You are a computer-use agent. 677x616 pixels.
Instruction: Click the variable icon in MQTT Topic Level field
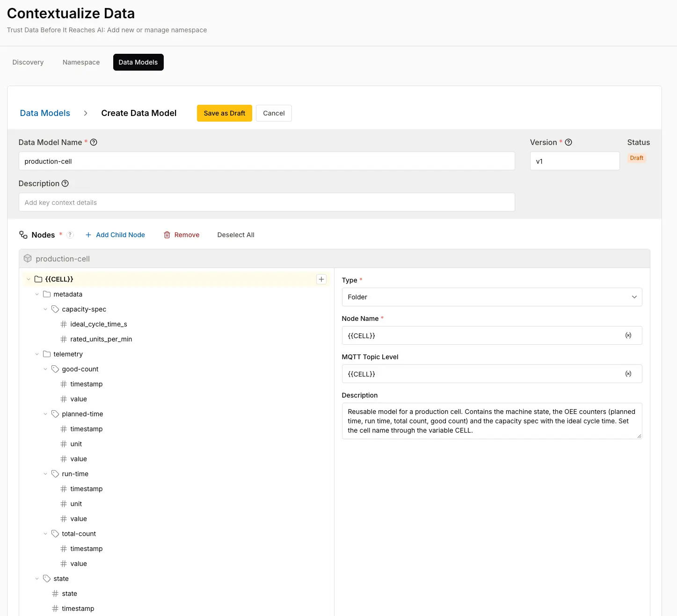[628, 374]
